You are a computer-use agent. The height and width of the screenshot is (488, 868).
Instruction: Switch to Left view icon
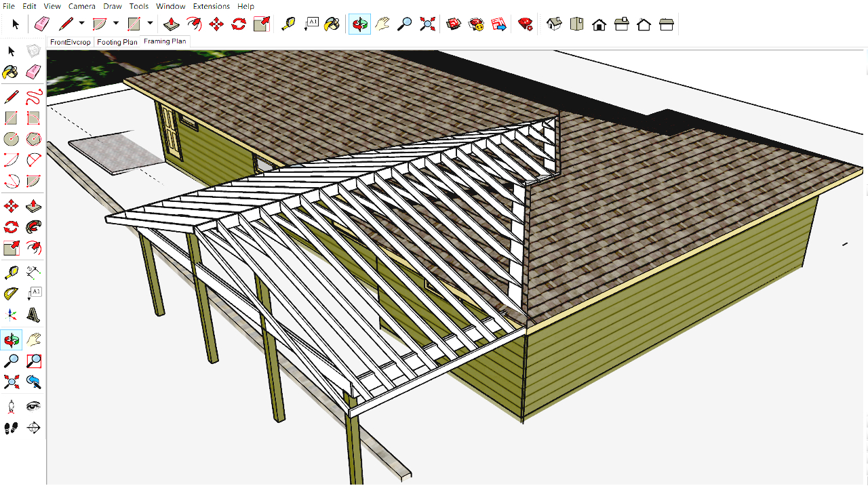pos(667,24)
